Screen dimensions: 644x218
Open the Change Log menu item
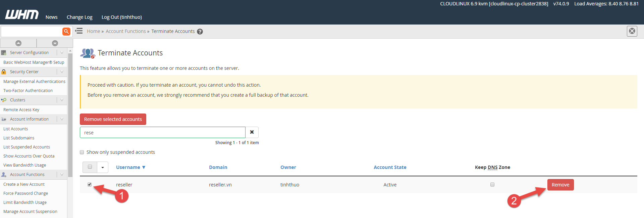pyautogui.click(x=79, y=17)
